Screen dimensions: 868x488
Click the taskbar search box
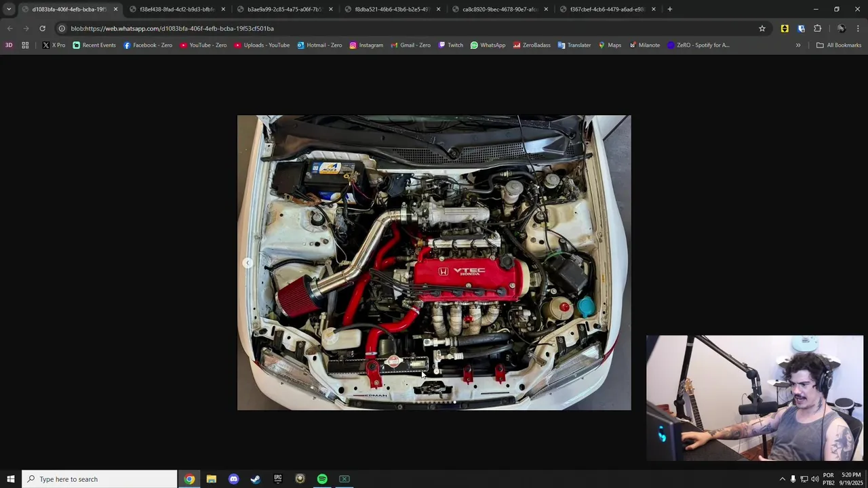click(100, 479)
